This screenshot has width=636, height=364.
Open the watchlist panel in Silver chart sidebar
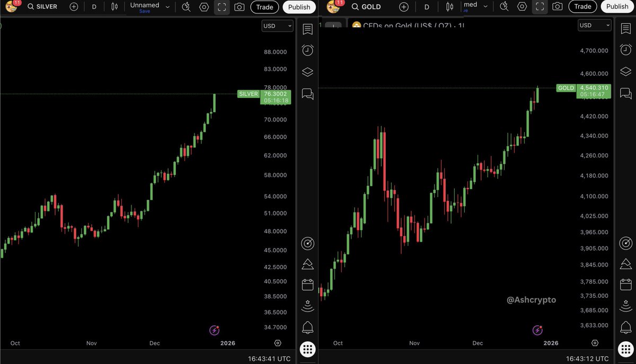[x=307, y=29]
